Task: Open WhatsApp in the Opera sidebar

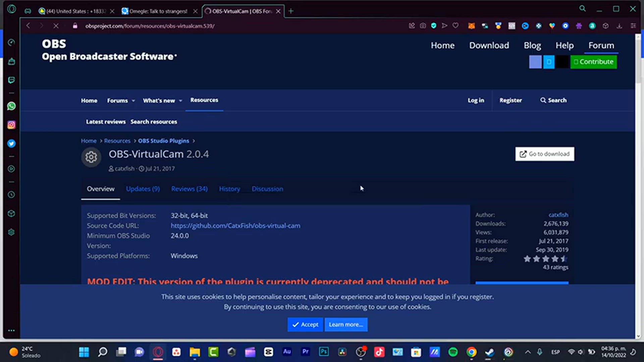Action: tap(11, 106)
